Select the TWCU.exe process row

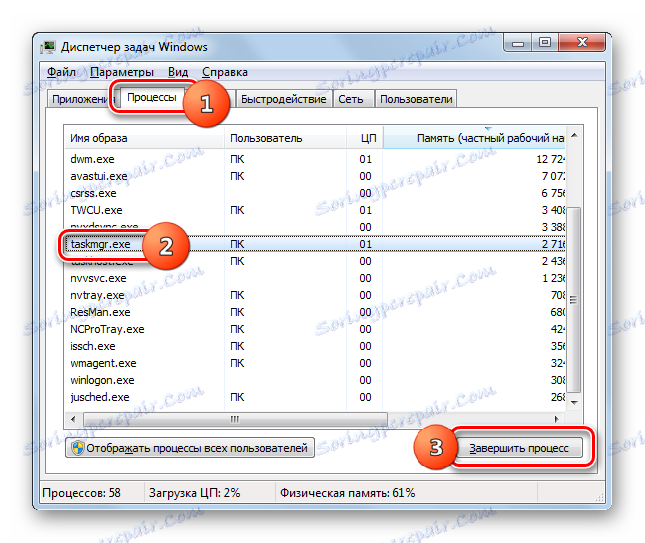[315, 210]
